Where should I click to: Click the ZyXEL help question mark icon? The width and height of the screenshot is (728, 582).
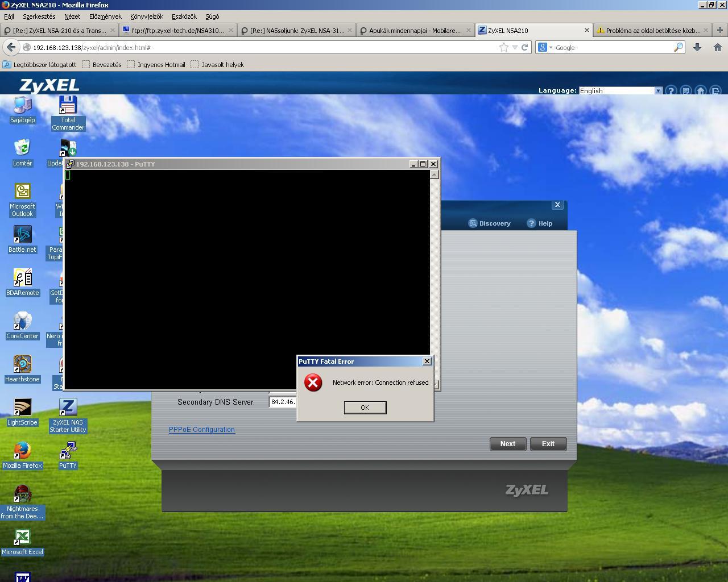coord(671,90)
